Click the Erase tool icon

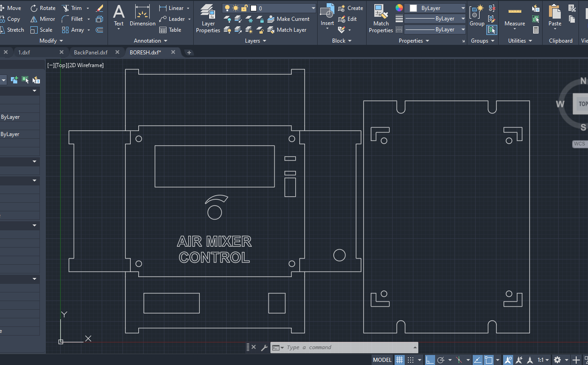point(99,8)
